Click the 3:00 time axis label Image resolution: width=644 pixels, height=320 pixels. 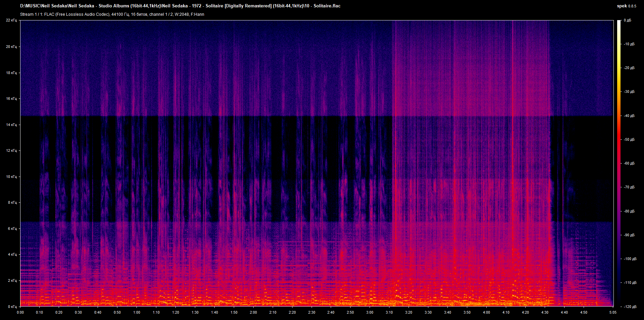pos(370,312)
